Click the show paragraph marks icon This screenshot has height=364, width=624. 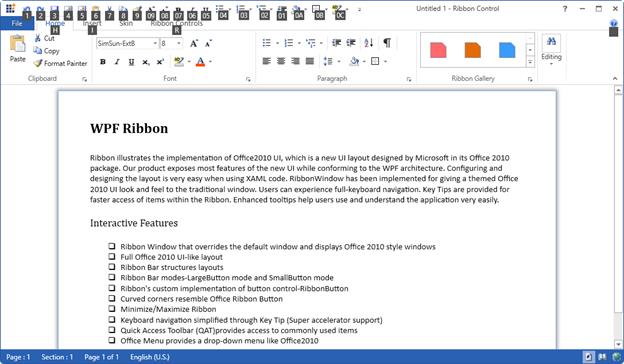[387, 43]
